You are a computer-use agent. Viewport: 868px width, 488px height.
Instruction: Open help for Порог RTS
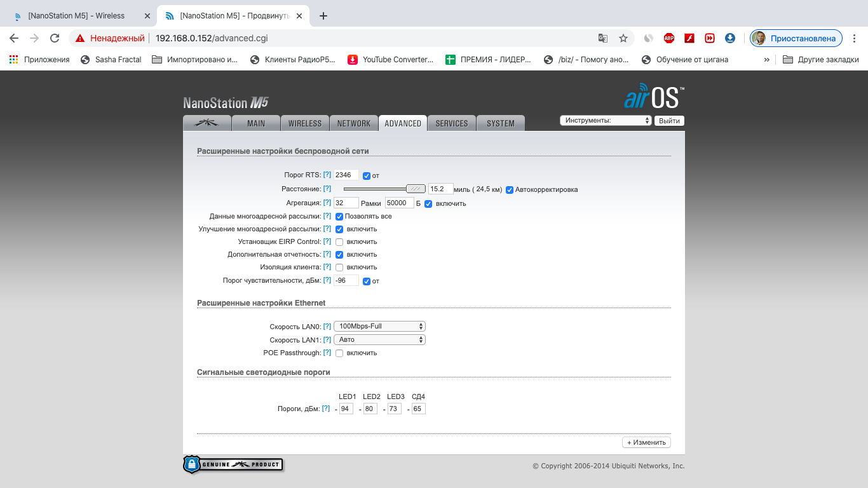[x=327, y=175]
